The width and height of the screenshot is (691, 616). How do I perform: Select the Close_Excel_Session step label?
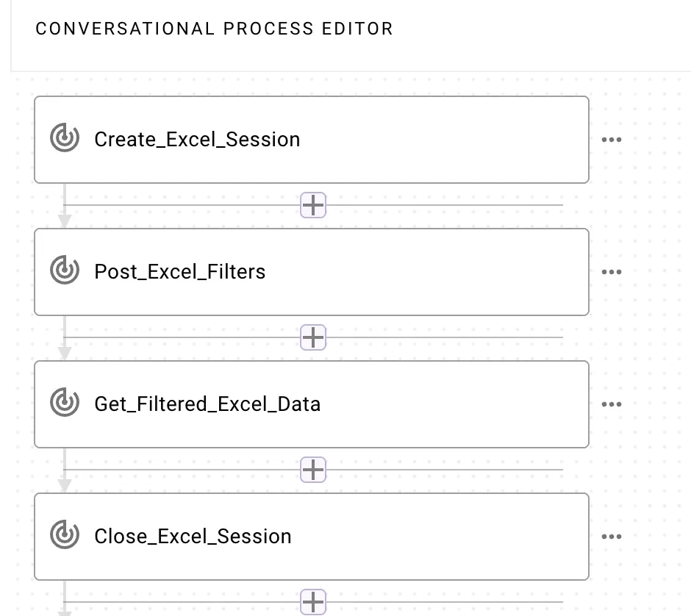[x=193, y=537]
